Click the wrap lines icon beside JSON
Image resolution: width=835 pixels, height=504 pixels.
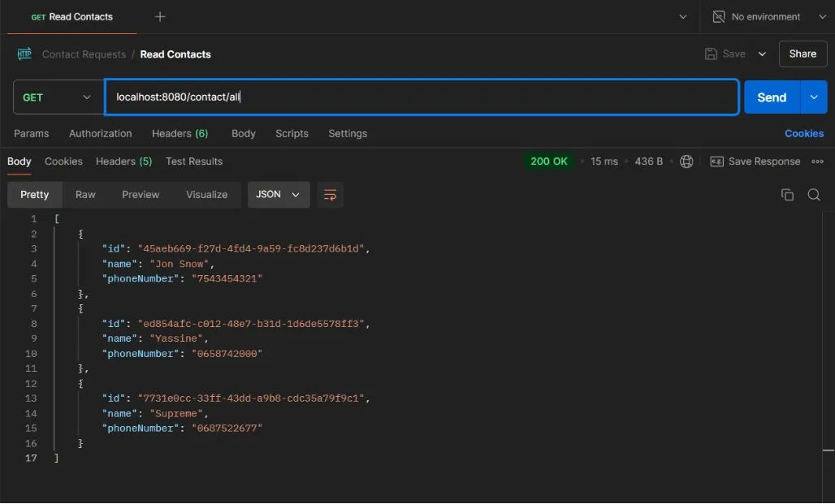330,195
